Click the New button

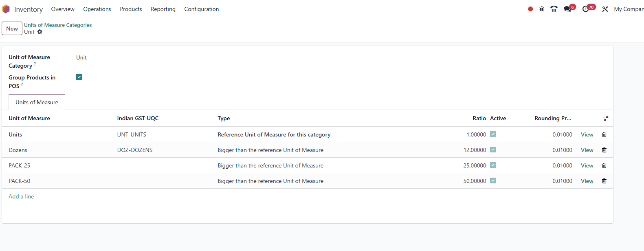click(x=12, y=29)
